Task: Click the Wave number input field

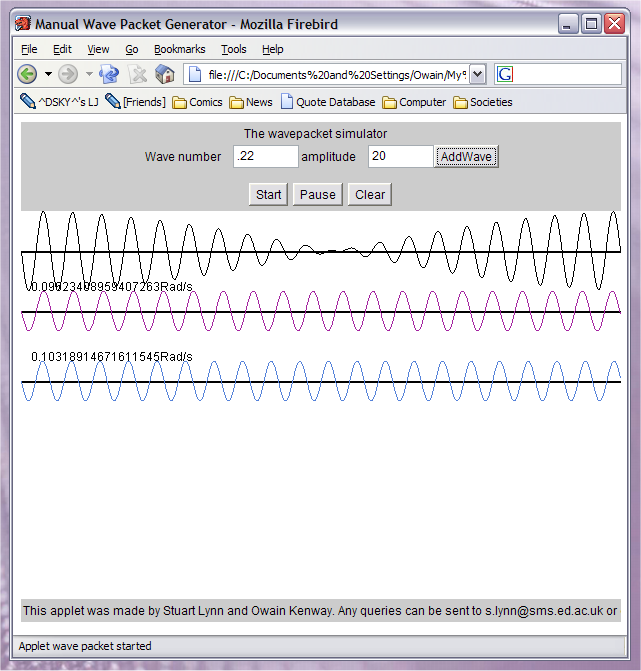Action: tap(265, 157)
